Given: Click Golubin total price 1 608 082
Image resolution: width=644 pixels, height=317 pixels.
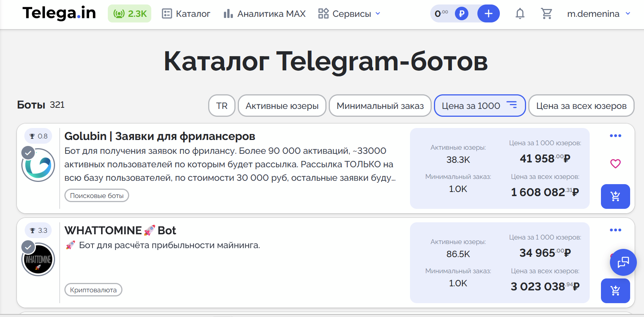Looking at the screenshot, I should [x=545, y=192].
